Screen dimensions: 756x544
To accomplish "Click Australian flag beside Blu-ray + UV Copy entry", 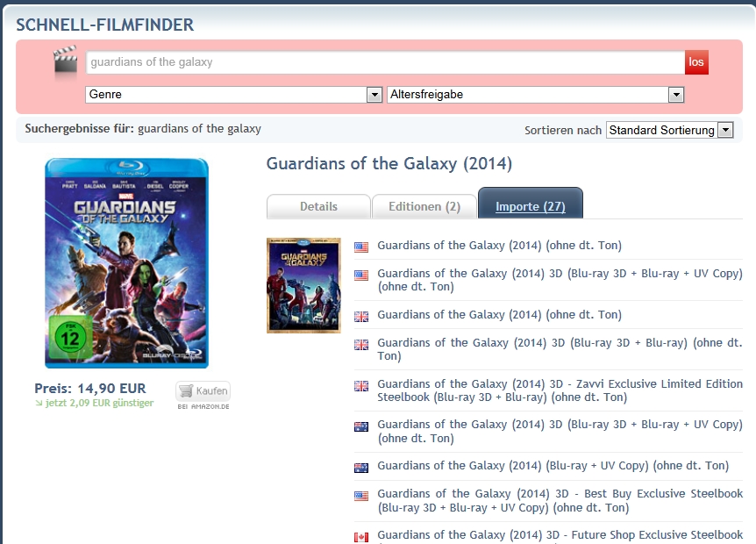I will (361, 468).
